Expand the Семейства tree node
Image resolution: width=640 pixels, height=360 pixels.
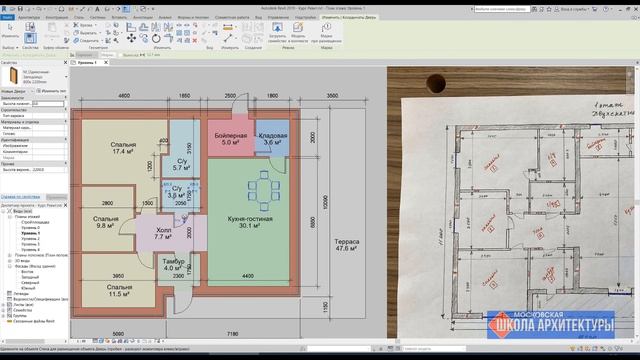[x=4, y=310]
